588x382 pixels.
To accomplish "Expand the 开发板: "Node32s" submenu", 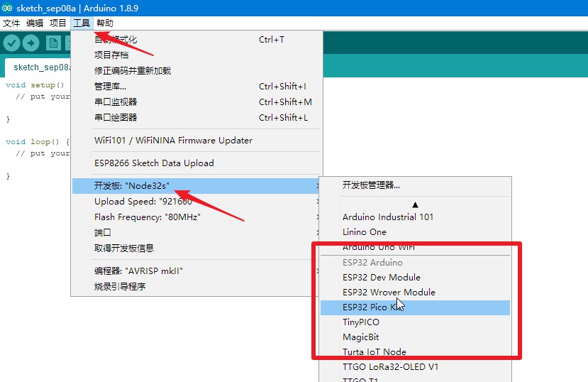I will 196,186.
